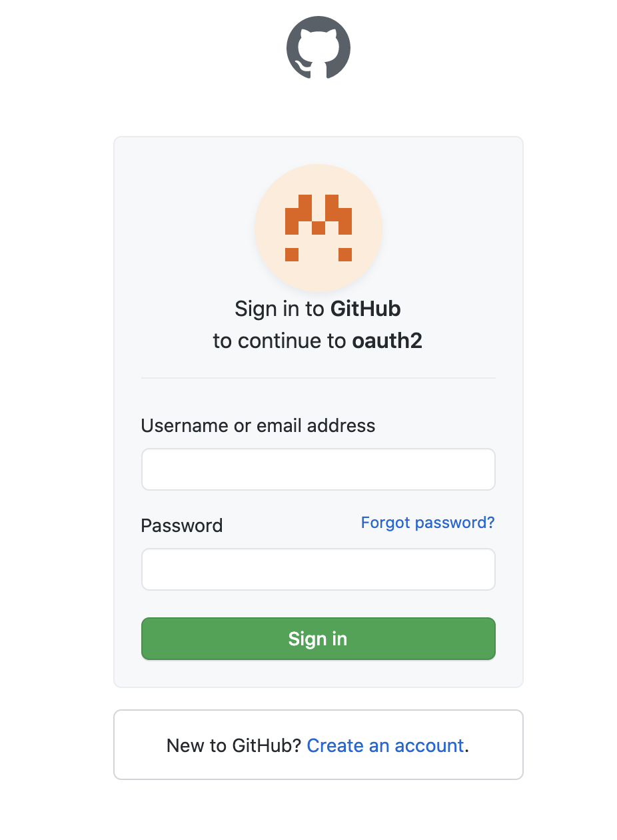Click the "to continue to" text line
This screenshot has width=617, height=840.
(x=280, y=341)
